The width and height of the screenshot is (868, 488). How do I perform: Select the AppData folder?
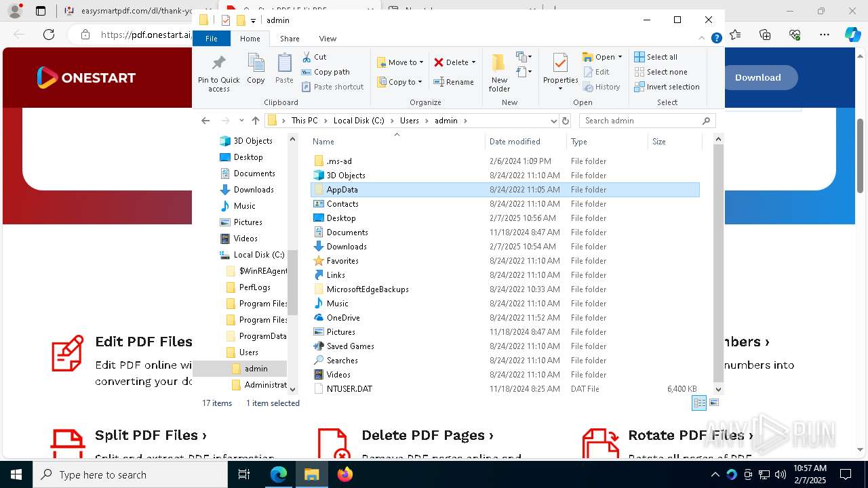pyautogui.click(x=505, y=190)
